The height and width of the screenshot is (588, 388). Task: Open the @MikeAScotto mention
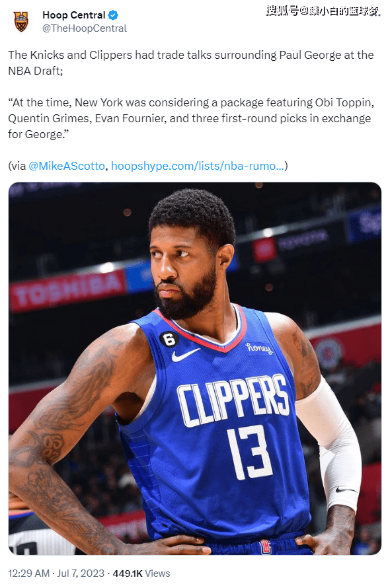(x=67, y=166)
